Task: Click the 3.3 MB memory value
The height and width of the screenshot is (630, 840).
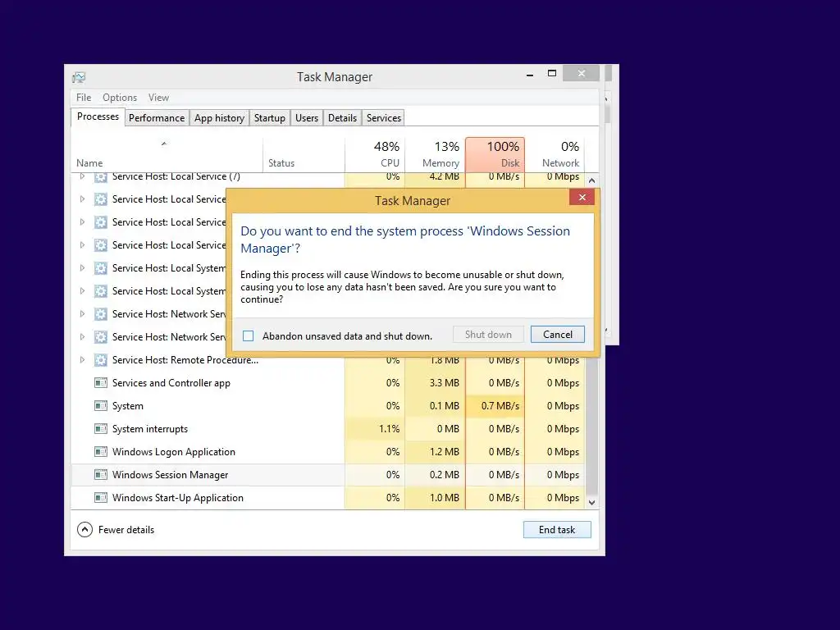Action: point(444,383)
